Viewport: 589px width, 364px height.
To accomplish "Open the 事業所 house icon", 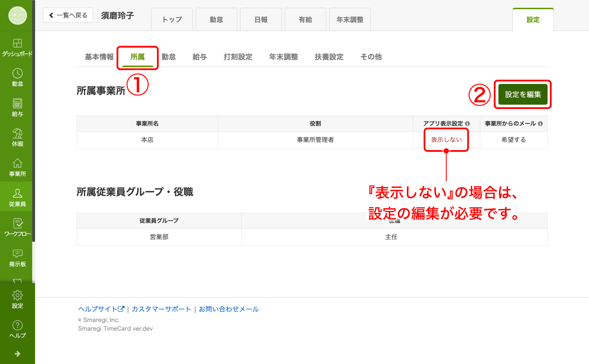I will point(17,163).
